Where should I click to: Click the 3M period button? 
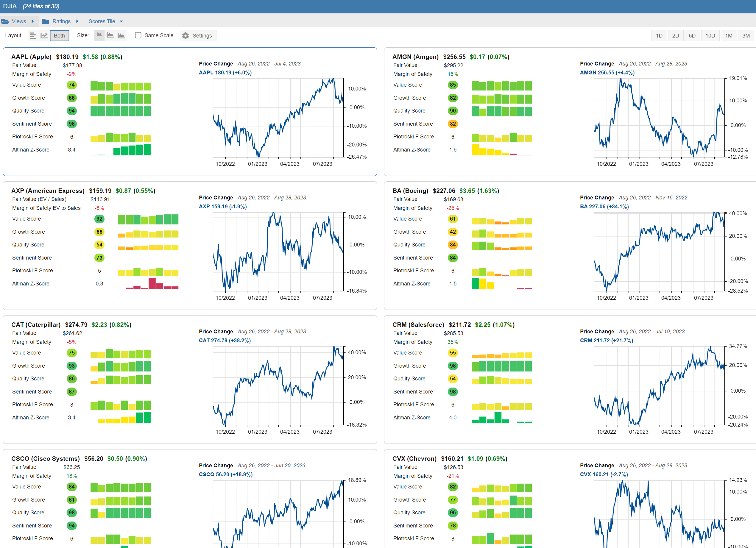point(746,36)
